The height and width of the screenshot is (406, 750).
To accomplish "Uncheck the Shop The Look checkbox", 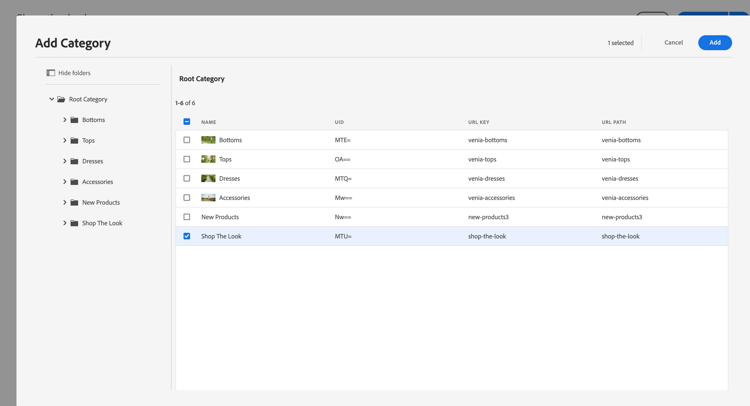I will pyautogui.click(x=187, y=236).
